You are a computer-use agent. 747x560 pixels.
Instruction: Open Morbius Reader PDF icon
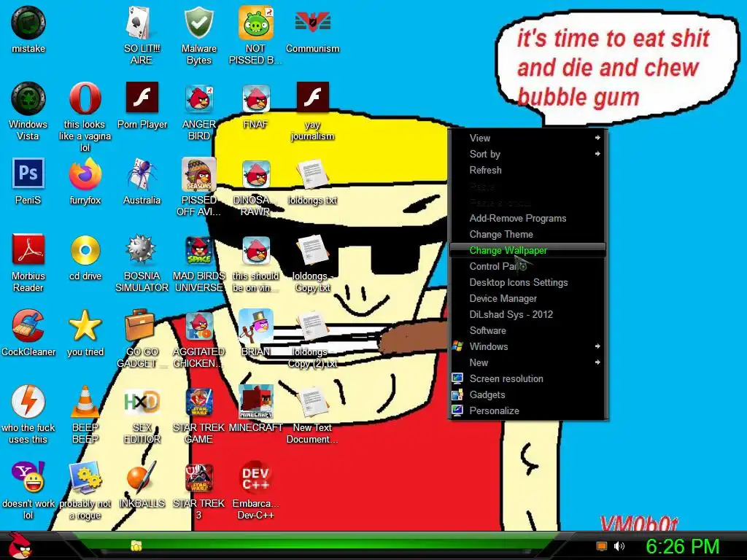28,250
